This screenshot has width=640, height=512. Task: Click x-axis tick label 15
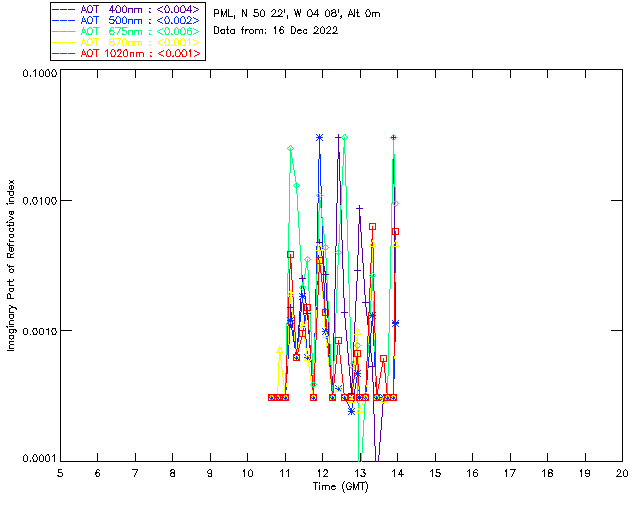coord(435,473)
